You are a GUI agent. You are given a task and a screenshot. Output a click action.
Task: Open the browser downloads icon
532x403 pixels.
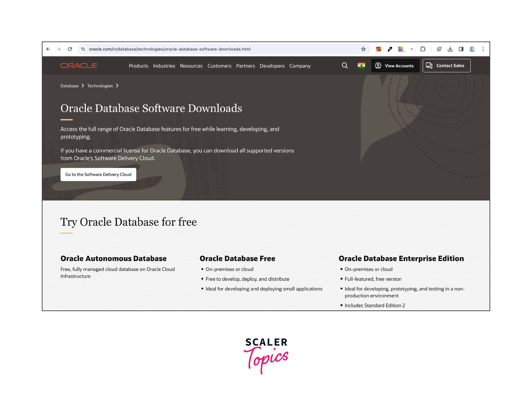pyautogui.click(x=450, y=49)
